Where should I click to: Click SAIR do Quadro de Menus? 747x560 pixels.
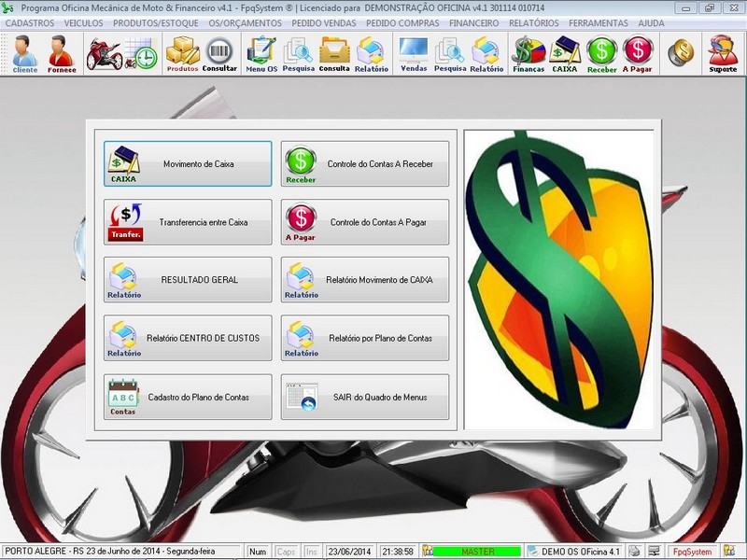(x=365, y=398)
